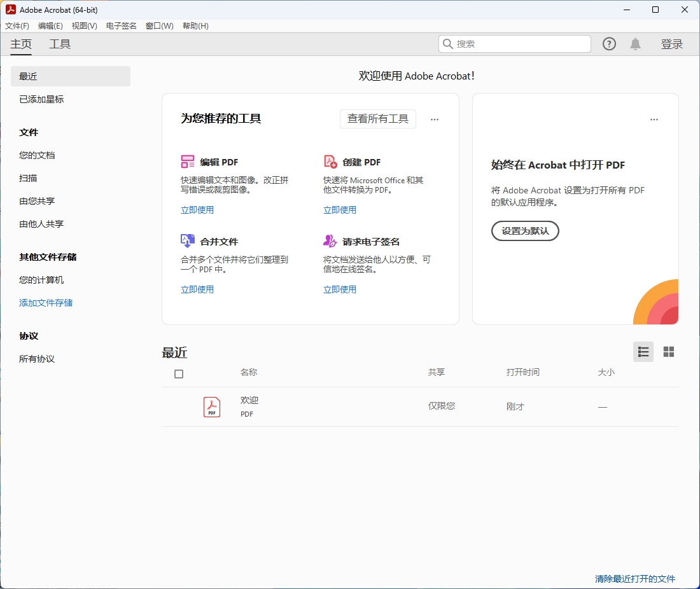Switch recent files to list view
The width and height of the screenshot is (700, 589).
pyautogui.click(x=643, y=352)
